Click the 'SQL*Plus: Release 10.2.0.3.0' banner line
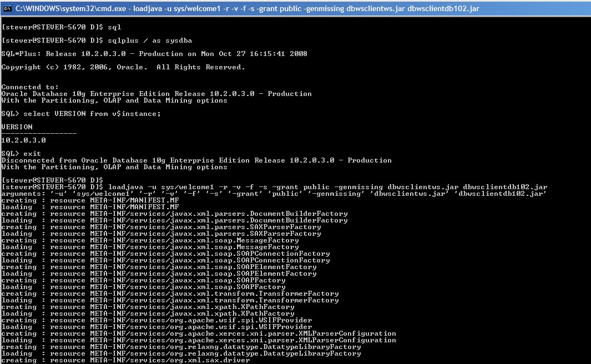This screenshot has width=591, height=364. [154, 53]
